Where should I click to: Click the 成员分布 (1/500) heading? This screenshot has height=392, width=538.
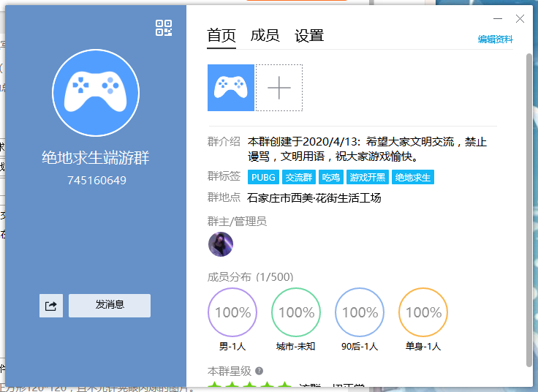tap(251, 276)
